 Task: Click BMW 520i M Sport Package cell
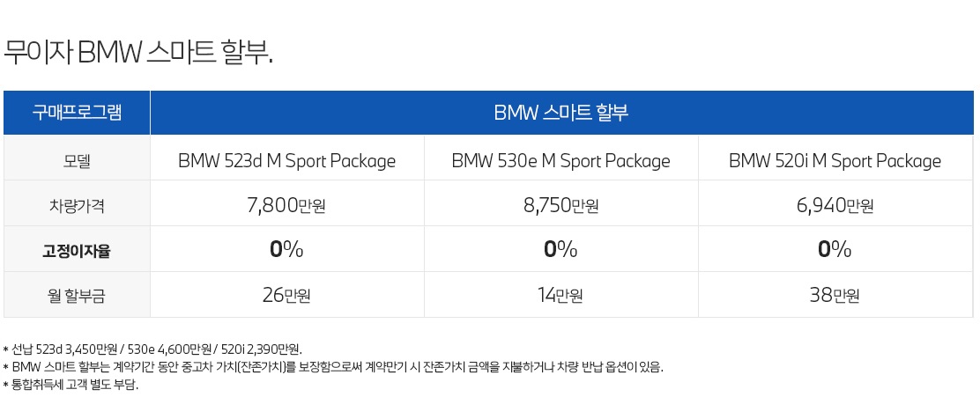click(835, 161)
